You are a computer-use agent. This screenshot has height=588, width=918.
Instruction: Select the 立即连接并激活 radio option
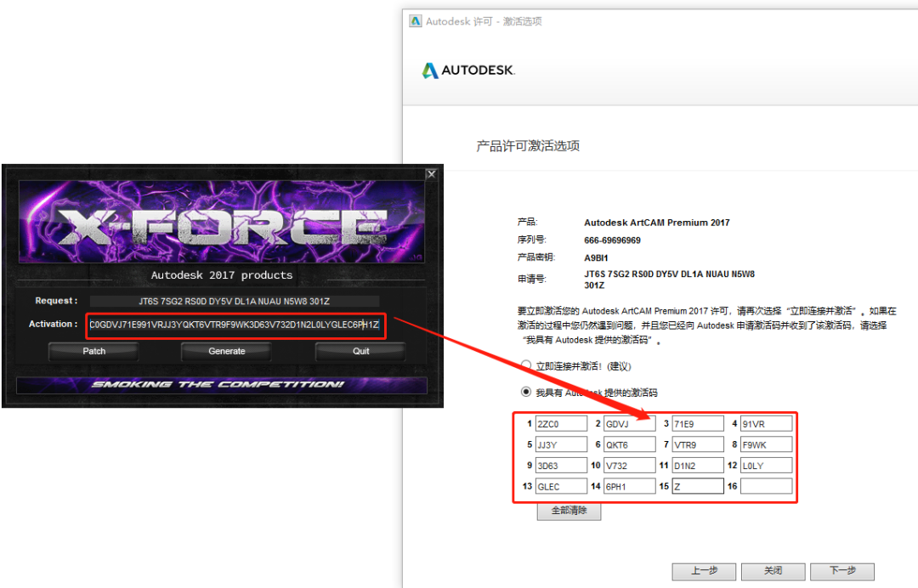(526, 366)
